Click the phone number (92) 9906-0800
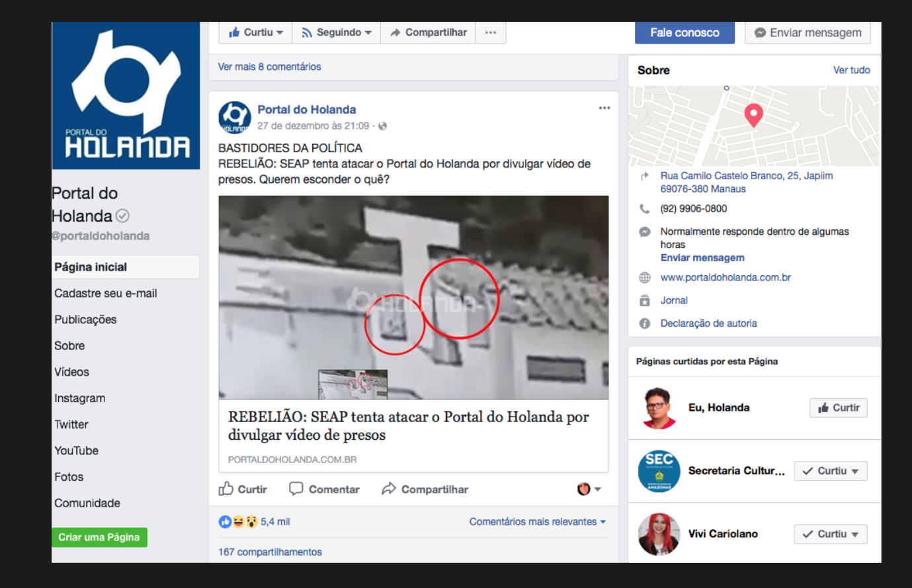The width and height of the screenshot is (912, 588). coord(694,209)
